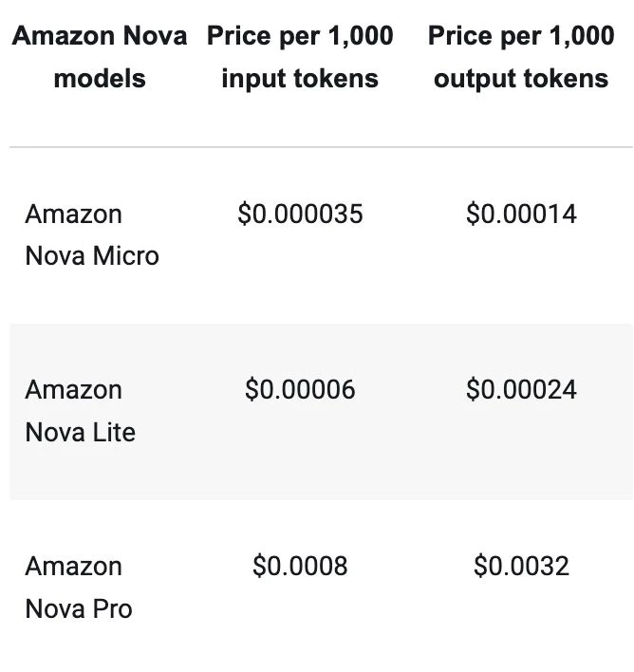Click the word "input" in the middle header
This screenshot has width=634, height=672.
[x=250, y=80]
